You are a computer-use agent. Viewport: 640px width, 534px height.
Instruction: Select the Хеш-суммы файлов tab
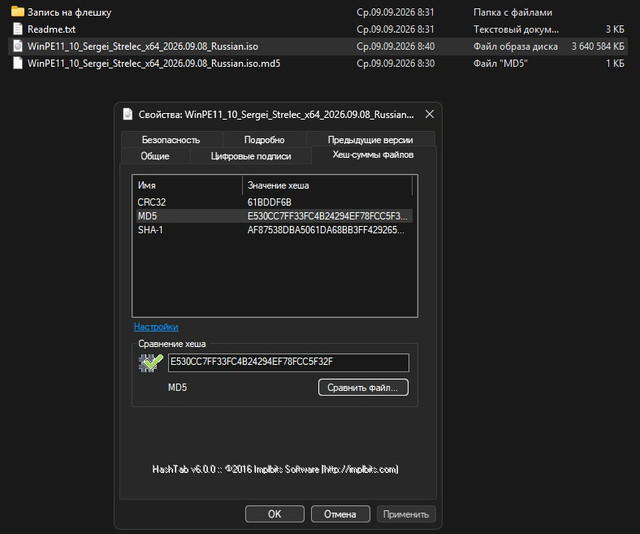tap(373, 155)
